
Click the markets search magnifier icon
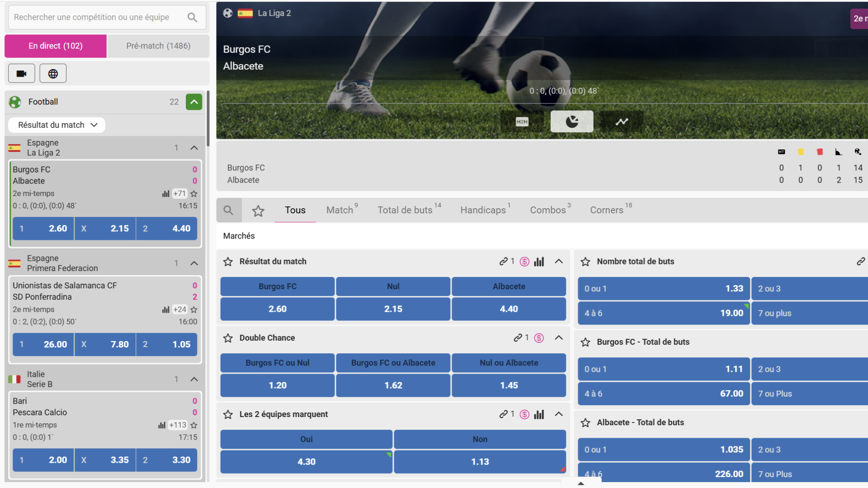229,210
